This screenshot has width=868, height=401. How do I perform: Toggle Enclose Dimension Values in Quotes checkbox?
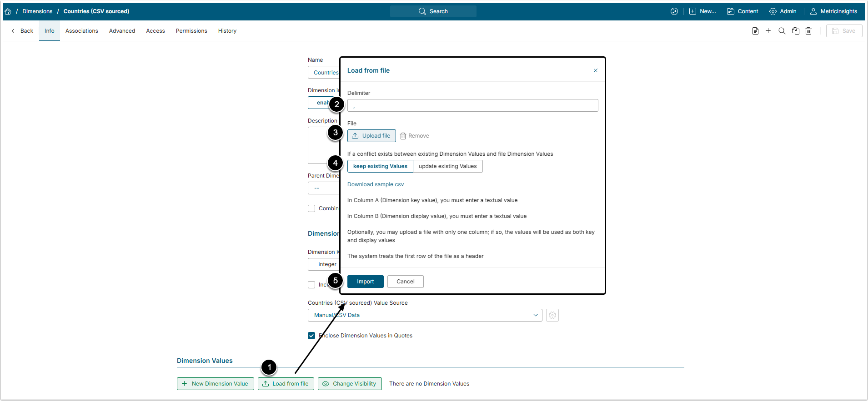(x=311, y=336)
